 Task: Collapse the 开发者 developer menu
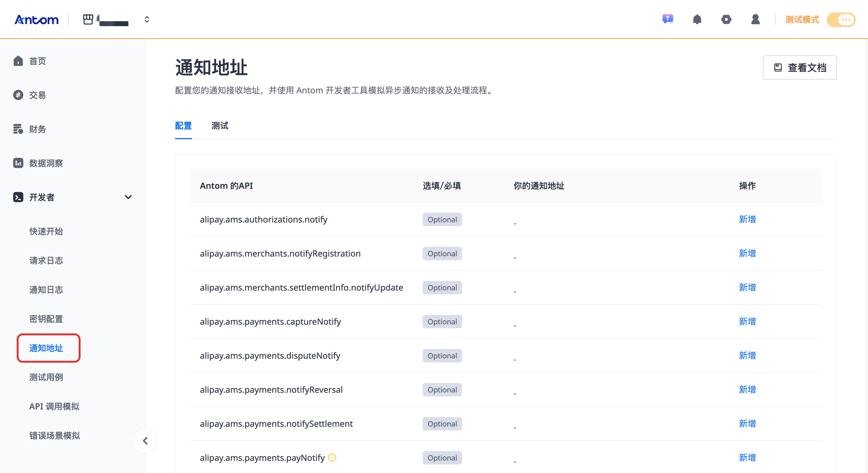128,197
